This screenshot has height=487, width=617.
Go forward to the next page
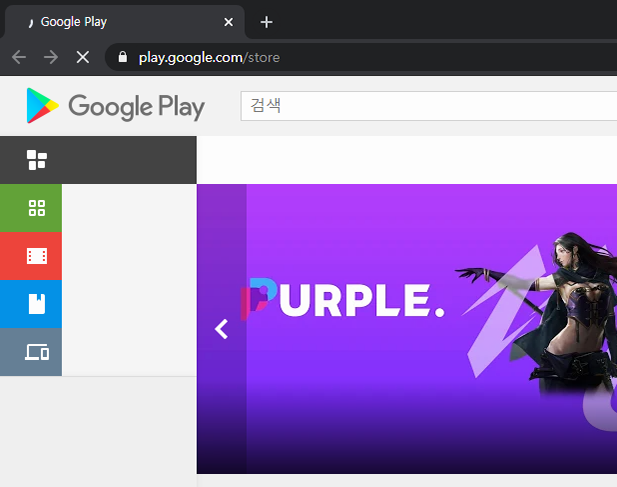click(51, 57)
